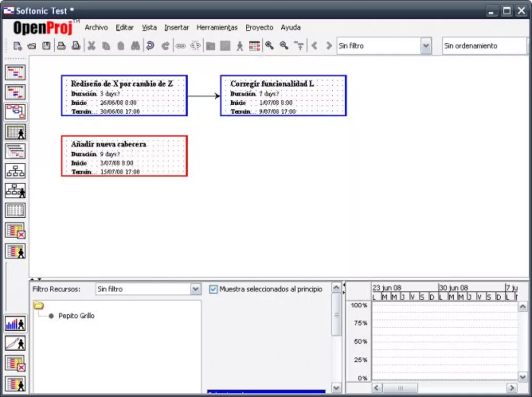Click the Print toolbar icon
The width and height of the screenshot is (532, 397).
click(x=61, y=46)
